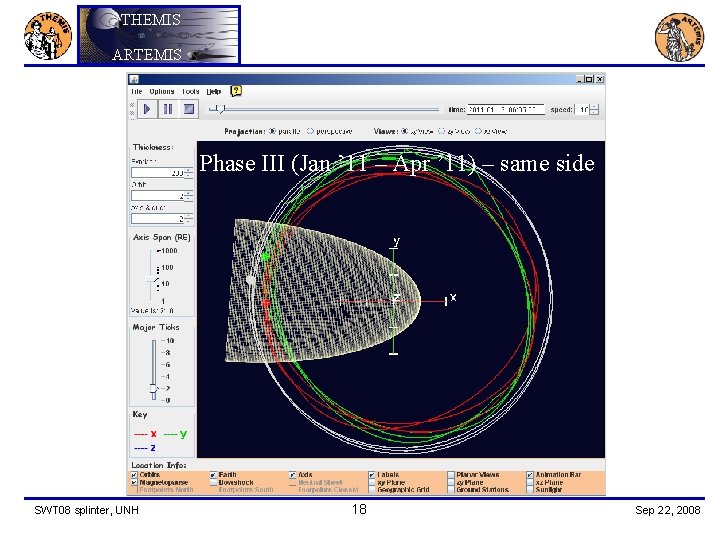Viewport: 720px width, 540px height.
Task: Toggle the Earth checkbox
Action: pos(213,475)
